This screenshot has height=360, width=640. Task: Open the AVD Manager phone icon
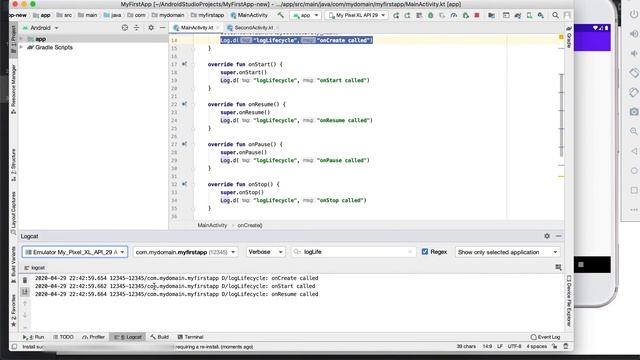(x=529, y=15)
